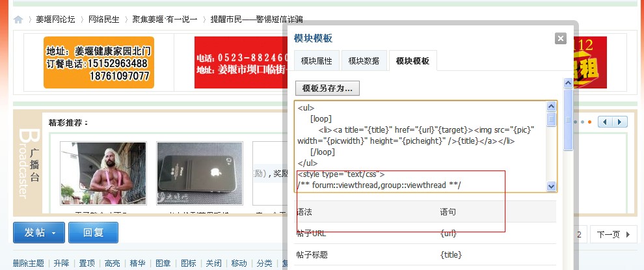Select the light gray middle carousel dot
Viewport: 644px width, 270px height.
[582, 122]
